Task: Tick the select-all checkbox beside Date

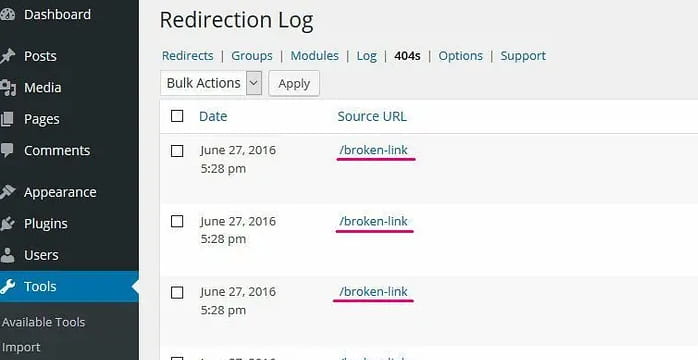Action: click(x=177, y=116)
